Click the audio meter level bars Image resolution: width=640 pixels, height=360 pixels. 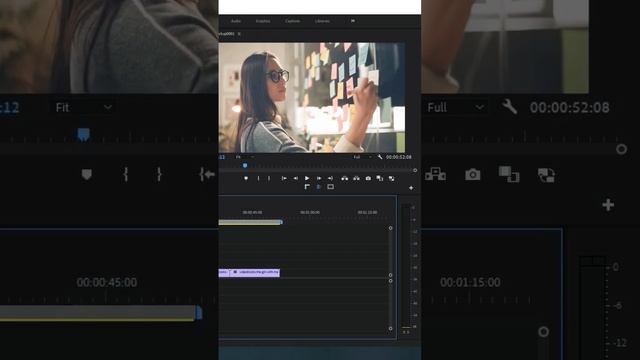(x=406, y=266)
